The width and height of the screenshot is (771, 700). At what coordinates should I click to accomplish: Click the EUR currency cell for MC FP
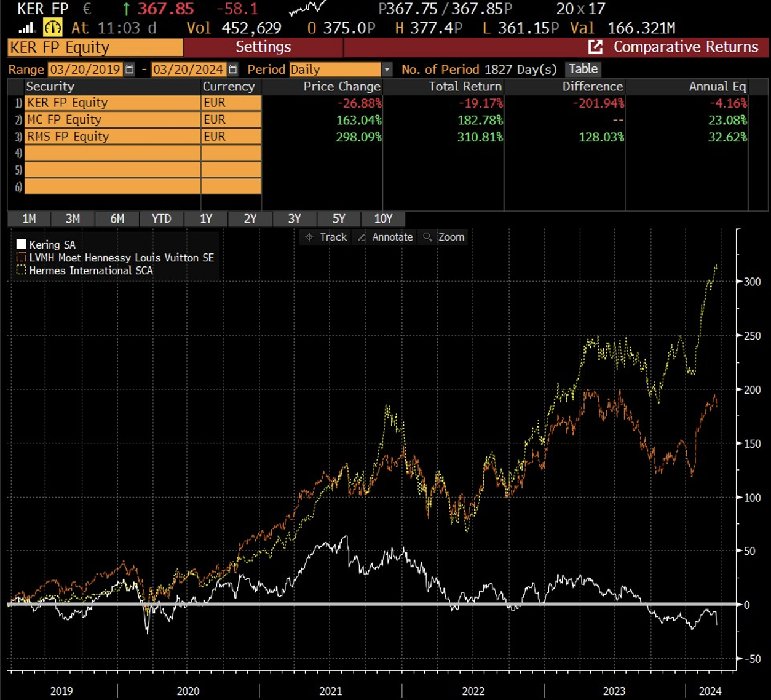[x=231, y=119]
